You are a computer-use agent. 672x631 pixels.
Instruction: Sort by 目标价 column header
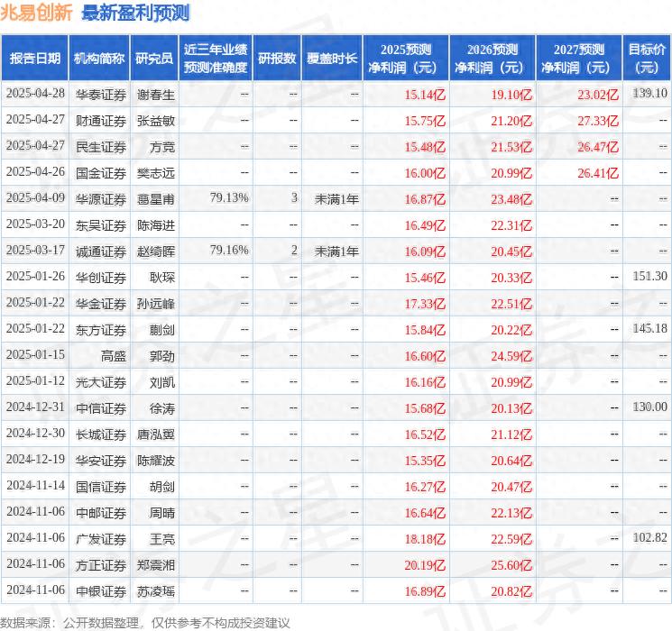tap(647, 59)
